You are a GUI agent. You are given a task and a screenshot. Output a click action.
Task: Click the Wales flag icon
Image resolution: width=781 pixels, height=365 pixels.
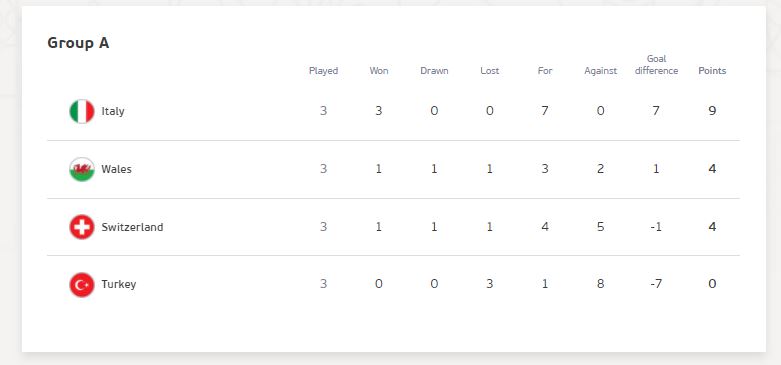[82, 169]
